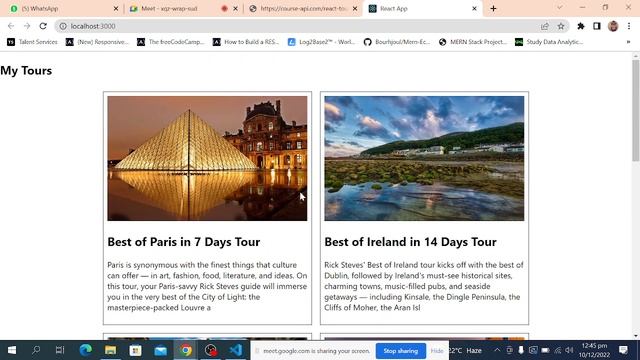This screenshot has width=640, height=360.
Task: Go back to the previous page
Action: click(x=11, y=26)
